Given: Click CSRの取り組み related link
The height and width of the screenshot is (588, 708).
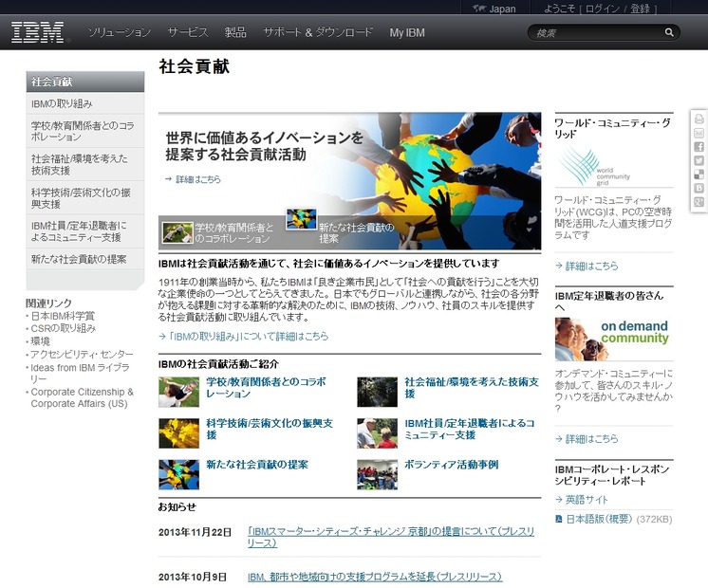Looking at the screenshot, I should 64,328.
